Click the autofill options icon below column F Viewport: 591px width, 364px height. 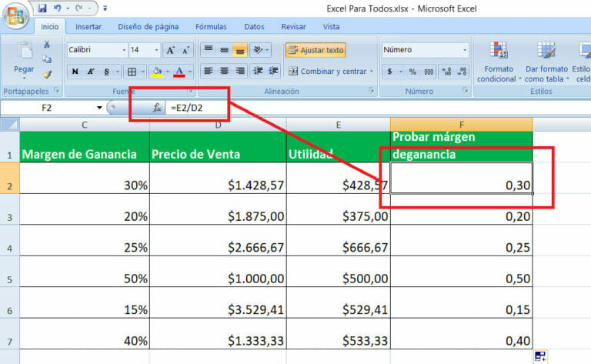tap(540, 356)
